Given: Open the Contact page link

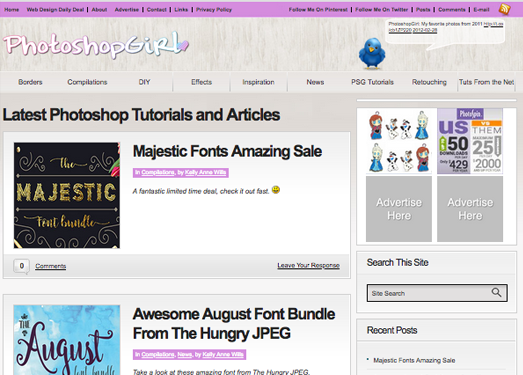Looking at the screenshot, I should [x=157, y=10].
